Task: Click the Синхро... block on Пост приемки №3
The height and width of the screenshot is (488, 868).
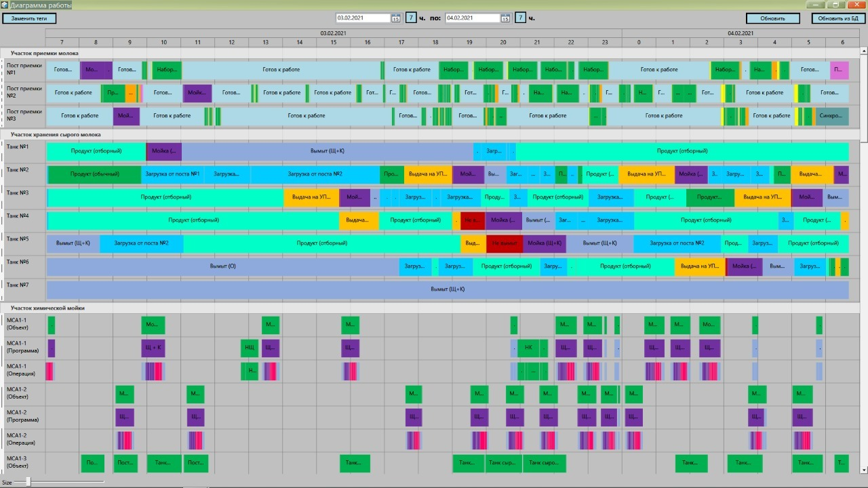Action: (831, 116)
